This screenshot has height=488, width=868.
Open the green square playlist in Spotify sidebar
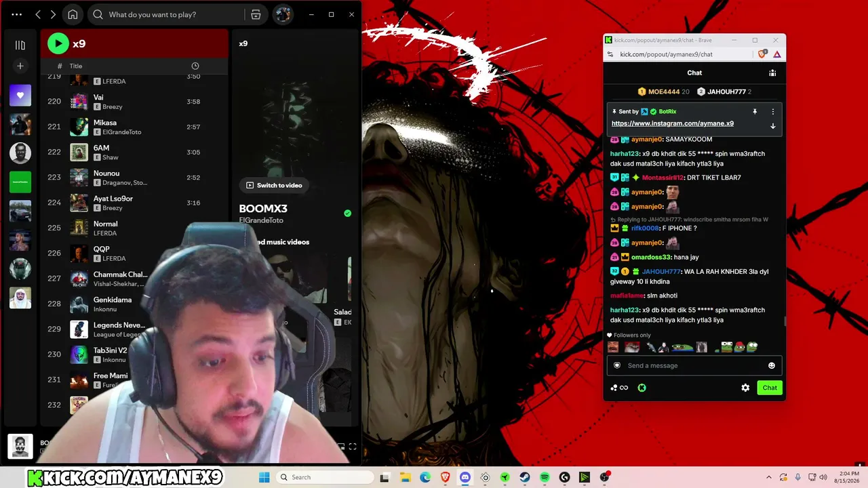20,182
